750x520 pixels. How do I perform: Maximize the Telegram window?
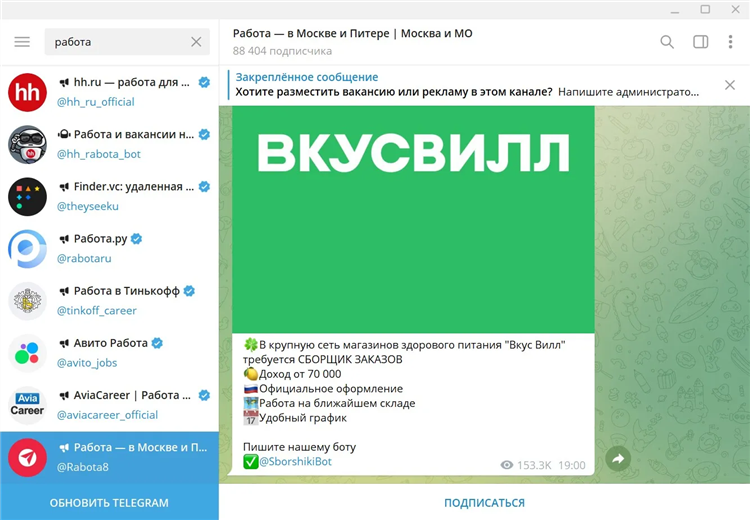click(x=705, y=9)
